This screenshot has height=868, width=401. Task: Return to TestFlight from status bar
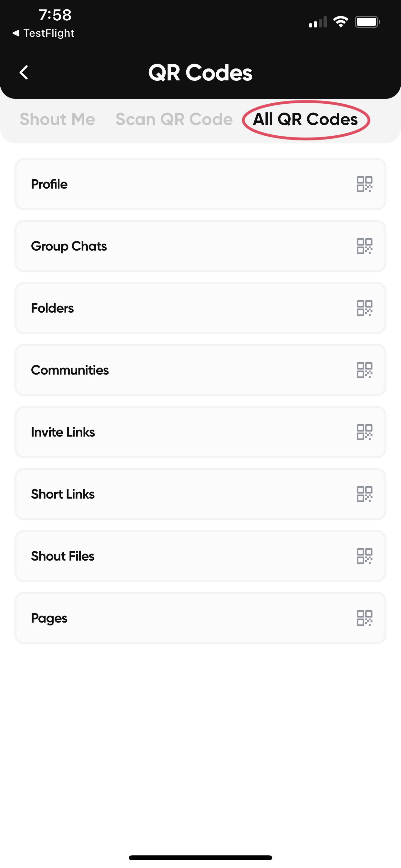point(44,33)
